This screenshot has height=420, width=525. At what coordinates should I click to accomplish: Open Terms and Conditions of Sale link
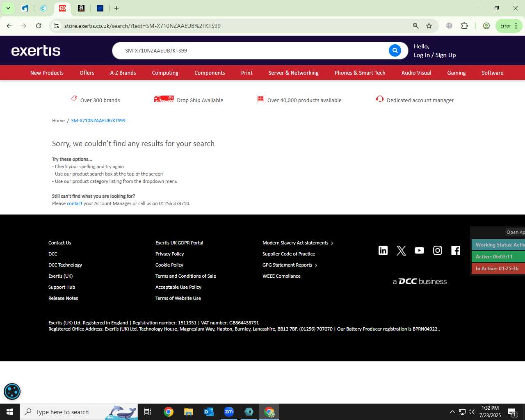(x=185, y=276)
